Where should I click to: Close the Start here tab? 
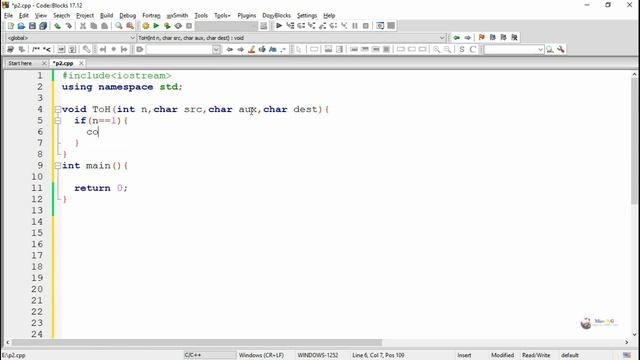pyautogui.click(x=44, y=63)
